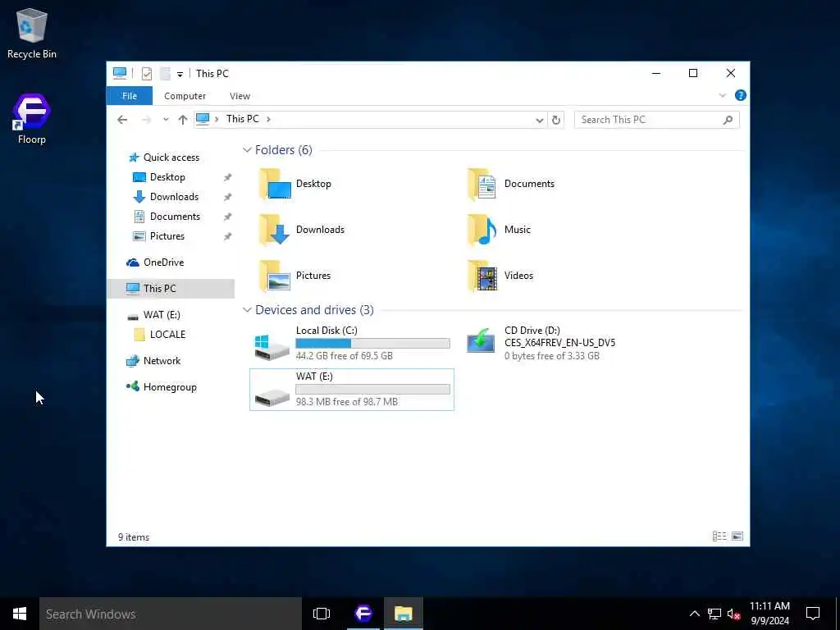The width and height of the screenshot is (840, 630).
Task: Select Local Disk (C:) drive icon
Action: [272, 347]
